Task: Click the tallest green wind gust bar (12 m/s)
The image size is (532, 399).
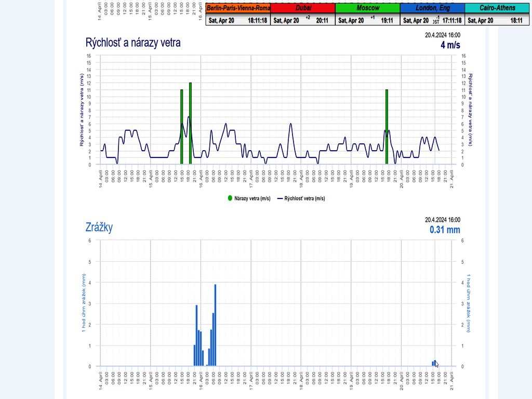Action: (x=191, y=123)
